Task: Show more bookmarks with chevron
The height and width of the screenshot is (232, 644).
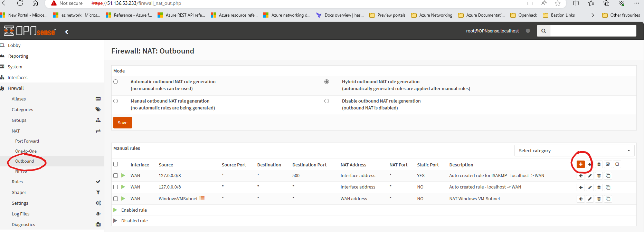Action: [593, 15]
